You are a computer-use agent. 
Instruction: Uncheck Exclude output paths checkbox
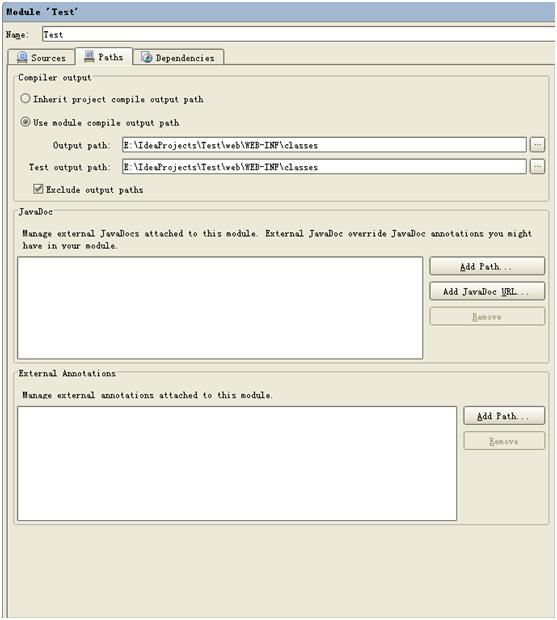[x=38, y=189]
